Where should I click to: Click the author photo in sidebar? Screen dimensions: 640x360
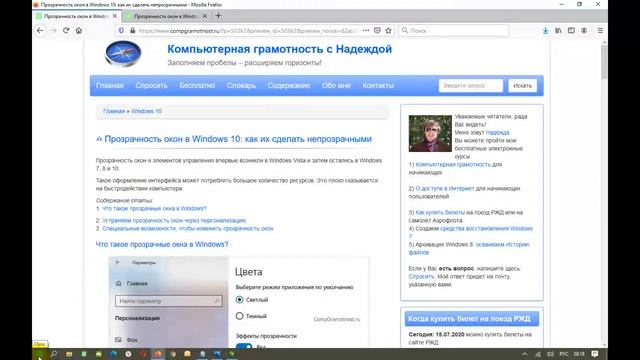coord(430,133)
